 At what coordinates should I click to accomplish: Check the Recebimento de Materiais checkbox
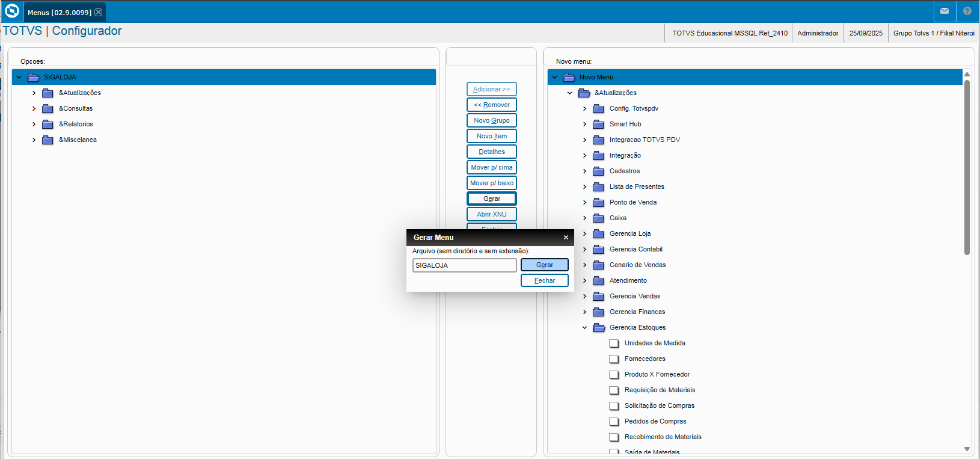(614, 437)
